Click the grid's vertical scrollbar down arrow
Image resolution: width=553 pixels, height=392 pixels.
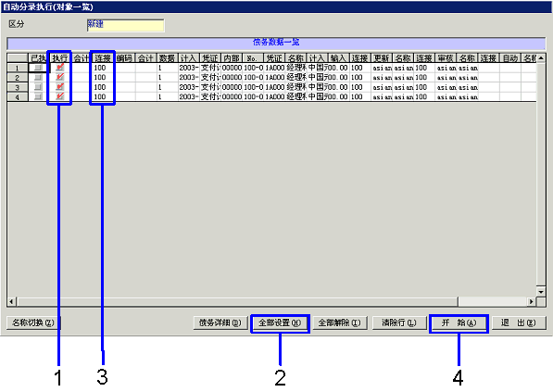click(x=541, y=291)
